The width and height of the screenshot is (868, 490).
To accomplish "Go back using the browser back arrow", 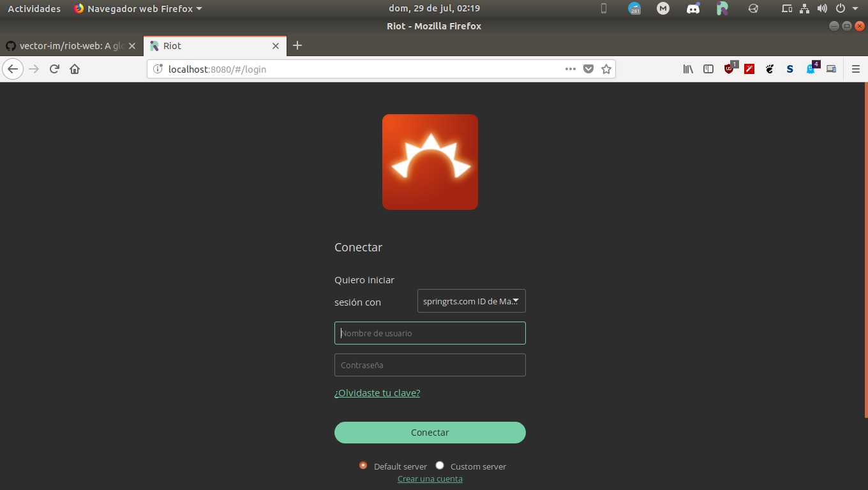I will coord(13,69).
